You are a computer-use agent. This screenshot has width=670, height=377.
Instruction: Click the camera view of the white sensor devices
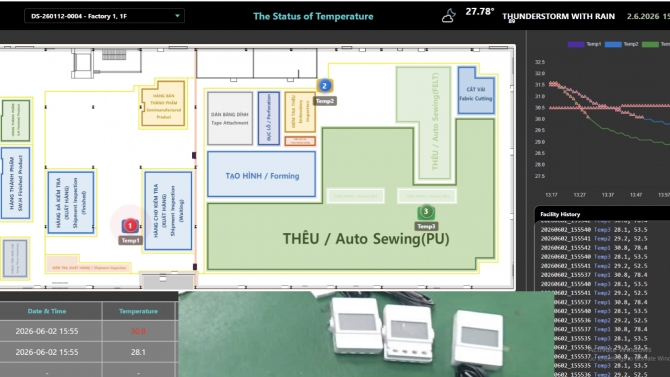coord(366,334)
